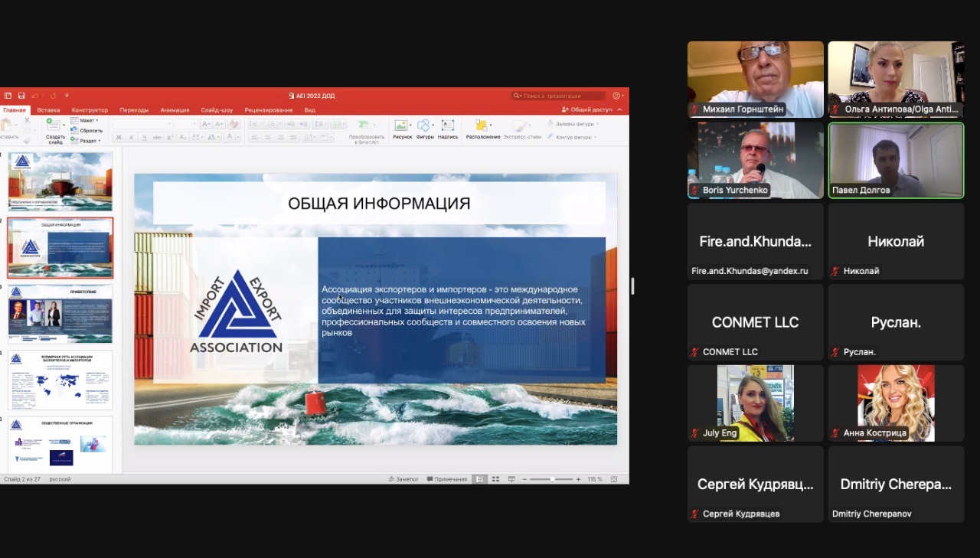Open the Раздел section dropdown
Image resolution: width=980 pixels, height=558 pixels.
85,141
